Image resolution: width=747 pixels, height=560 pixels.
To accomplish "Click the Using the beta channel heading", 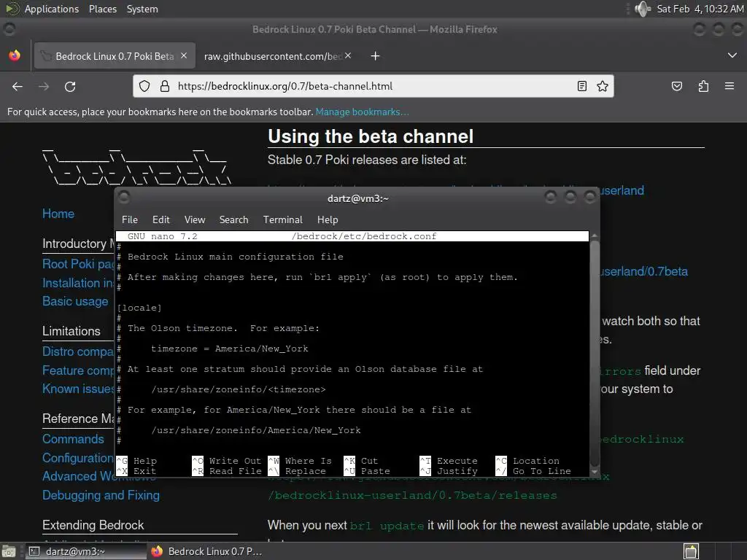I will [x=371, y=136].
